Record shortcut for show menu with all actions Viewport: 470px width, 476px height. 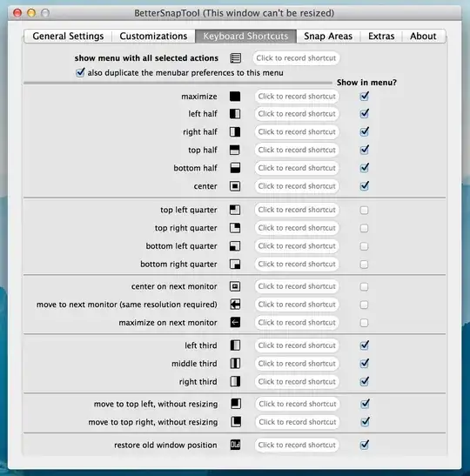pyautogui.click(x=296, y=58)
